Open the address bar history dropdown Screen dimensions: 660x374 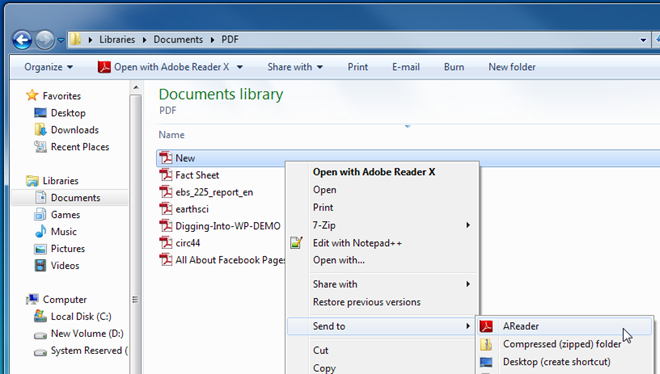click(643, 40)
